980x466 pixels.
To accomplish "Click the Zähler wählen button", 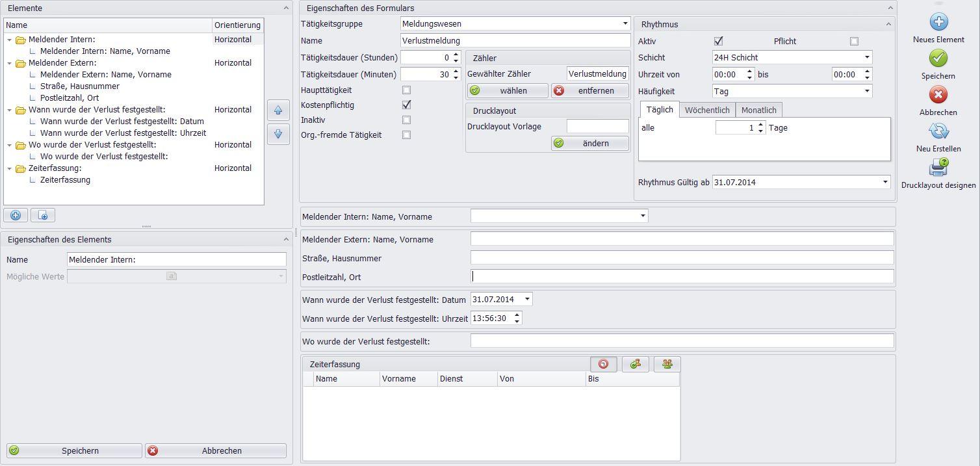I will click(x=508, y=91).
